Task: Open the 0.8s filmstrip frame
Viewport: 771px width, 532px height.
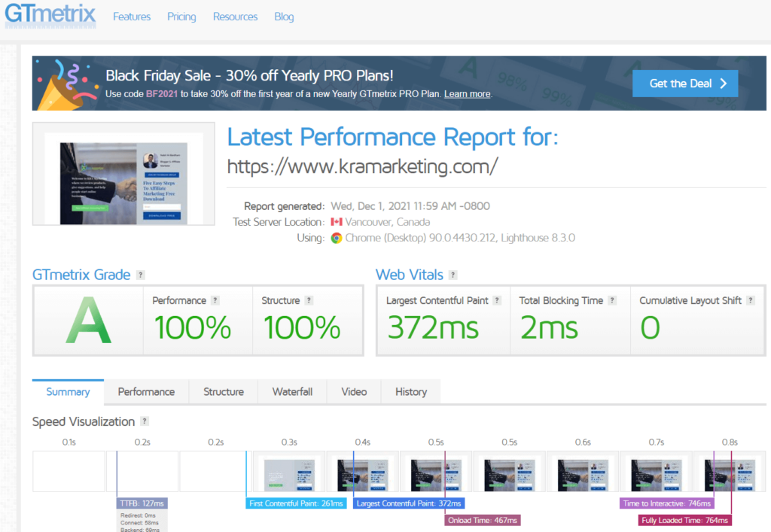Action: (730, 472)
